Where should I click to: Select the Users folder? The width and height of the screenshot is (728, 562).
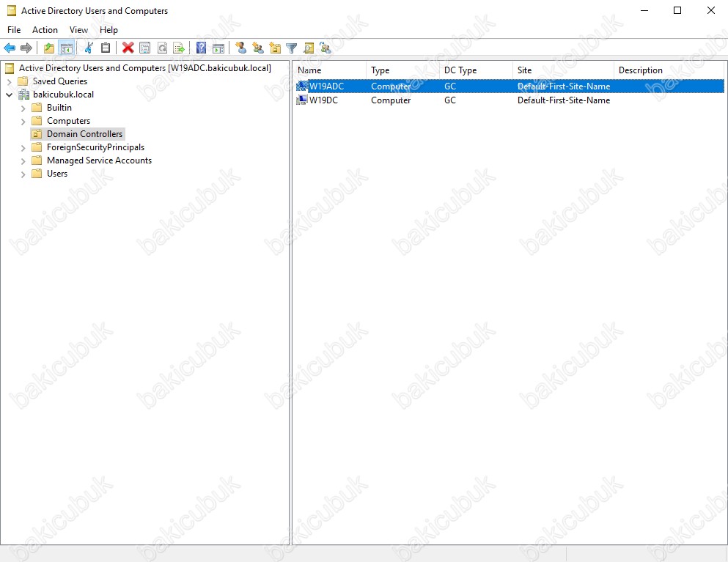(x=57, y=174)
